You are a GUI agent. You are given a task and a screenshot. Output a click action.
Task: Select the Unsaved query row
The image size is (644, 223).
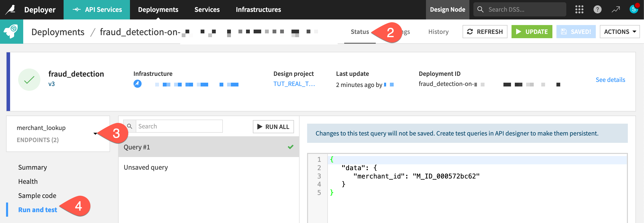coord(209,167)
